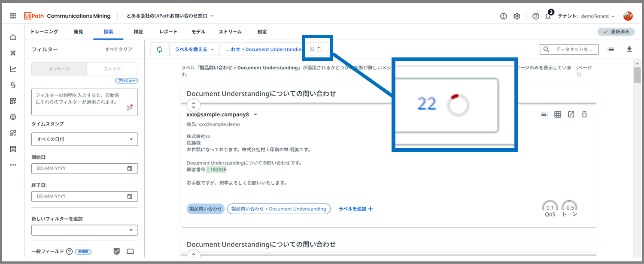The image size is (644, 264).
Task: Delete the first message with trash icon
Action: click(x=584, y=114)
